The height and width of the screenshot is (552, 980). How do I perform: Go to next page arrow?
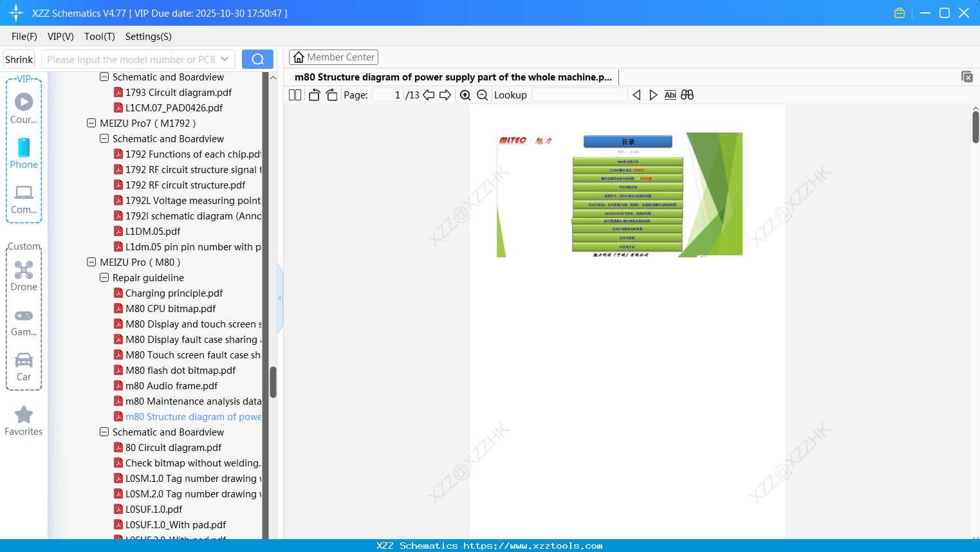pyautogui.click(x=445, y=95)
